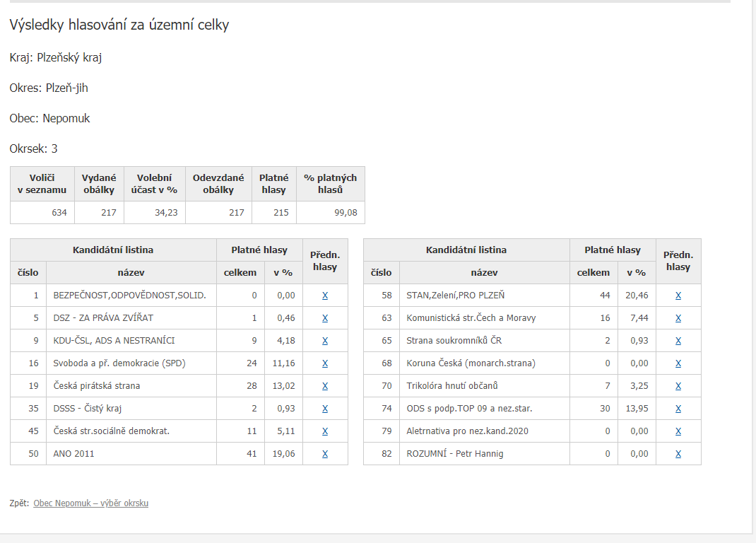Click the list number 58 cell
This screenshot has width=756, height=543.
click(382, 296)
